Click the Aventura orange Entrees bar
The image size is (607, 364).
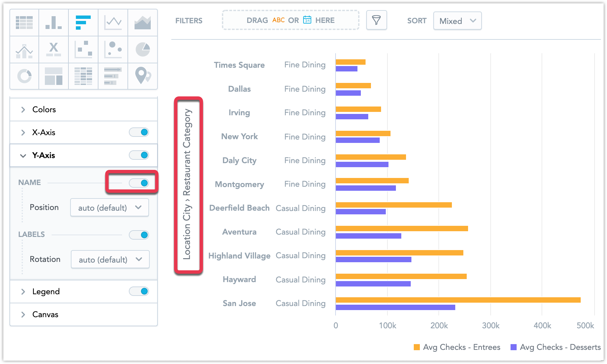pyautogui.click(x=402, y=228)
